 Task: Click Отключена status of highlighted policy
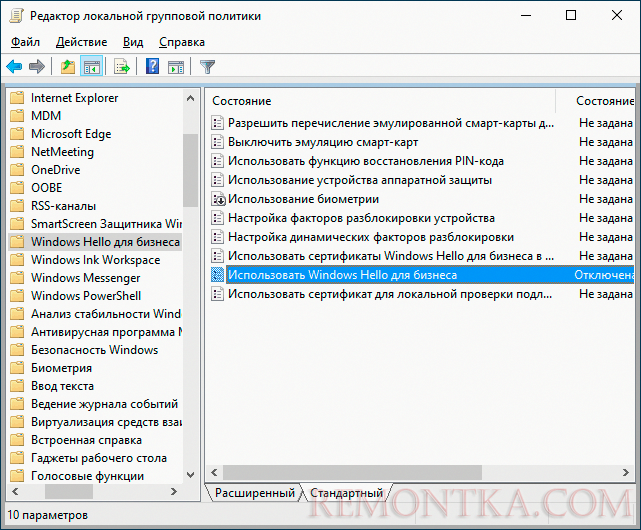coord(604,275)
